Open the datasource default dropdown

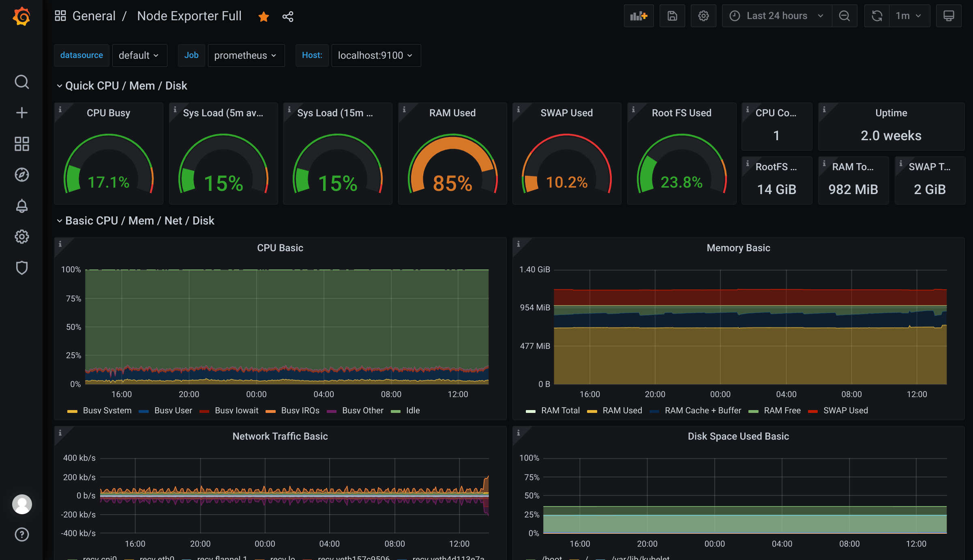coord(139,56)
